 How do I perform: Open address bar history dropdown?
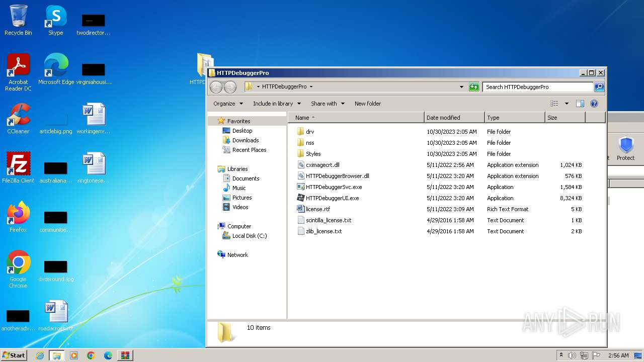click(x=461, y=87)
